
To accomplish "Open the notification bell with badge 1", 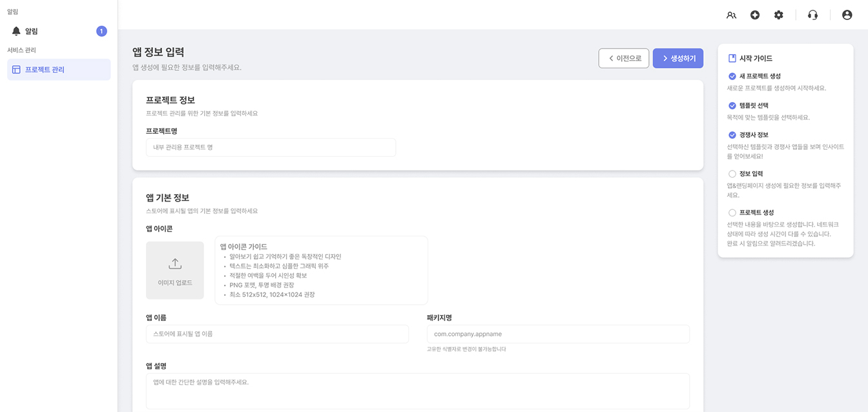I will 15,30.
